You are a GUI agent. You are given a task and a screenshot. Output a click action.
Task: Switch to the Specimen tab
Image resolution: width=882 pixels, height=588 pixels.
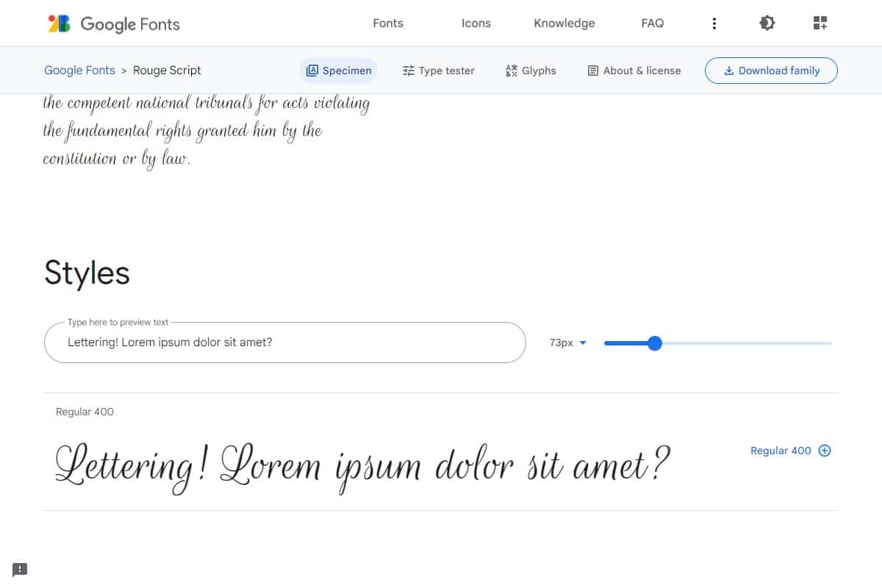[339, 71]
